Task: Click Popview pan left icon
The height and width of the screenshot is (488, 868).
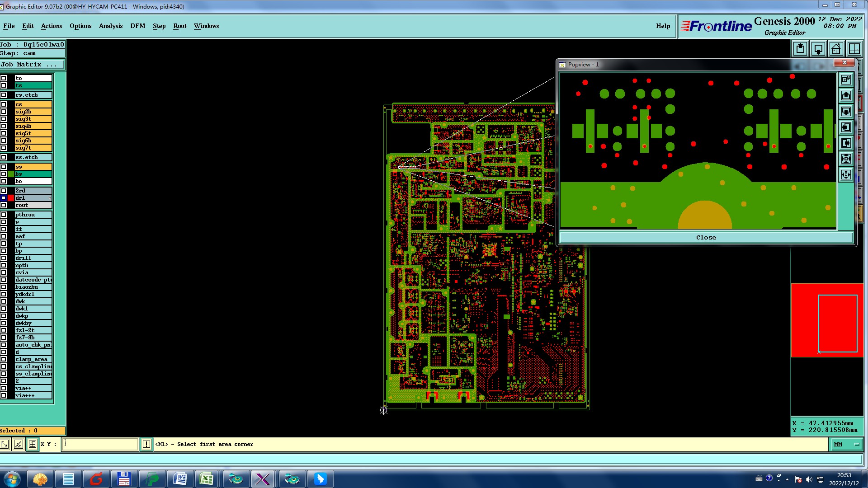Action: click(x=846, y=127)
